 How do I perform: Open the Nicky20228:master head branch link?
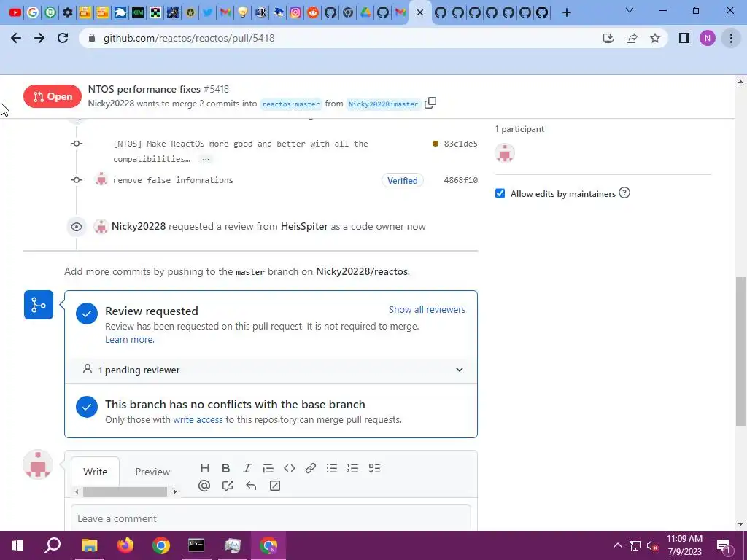click(x=384, y=104)
